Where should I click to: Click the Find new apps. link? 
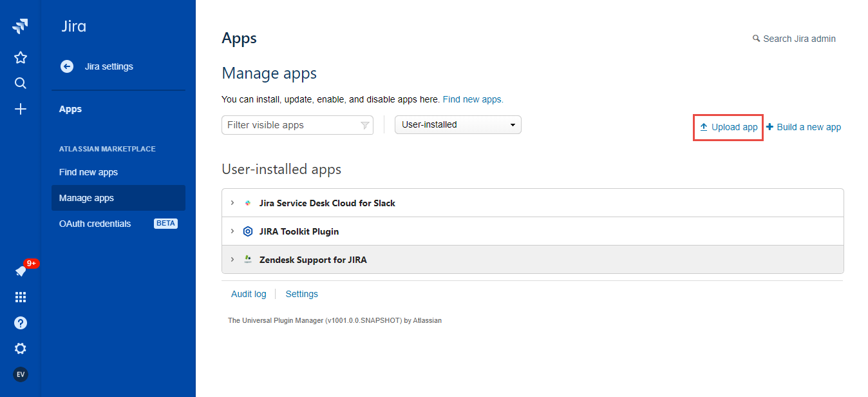tap(473, 99)
